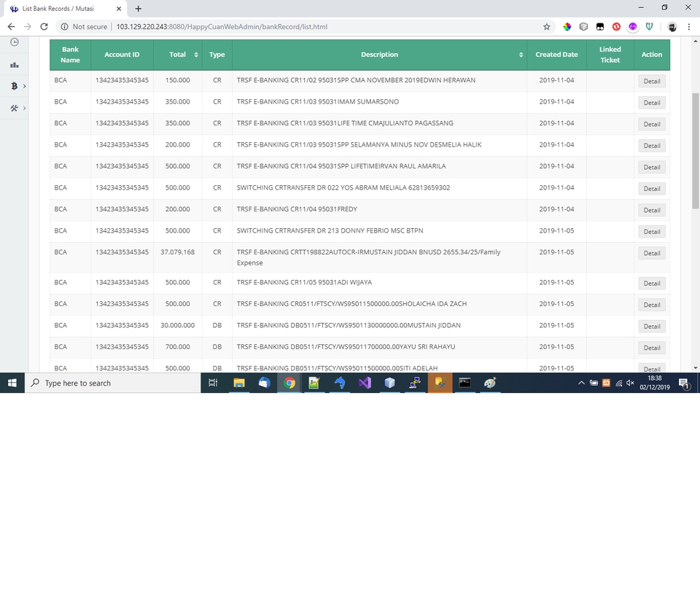700x608 pixels.
Task: Click the Bank Name column header
Action: click(x=70, y=55)
